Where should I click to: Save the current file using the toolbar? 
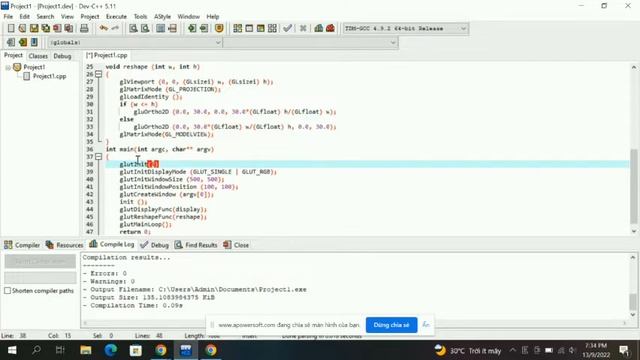pos(34,28)
